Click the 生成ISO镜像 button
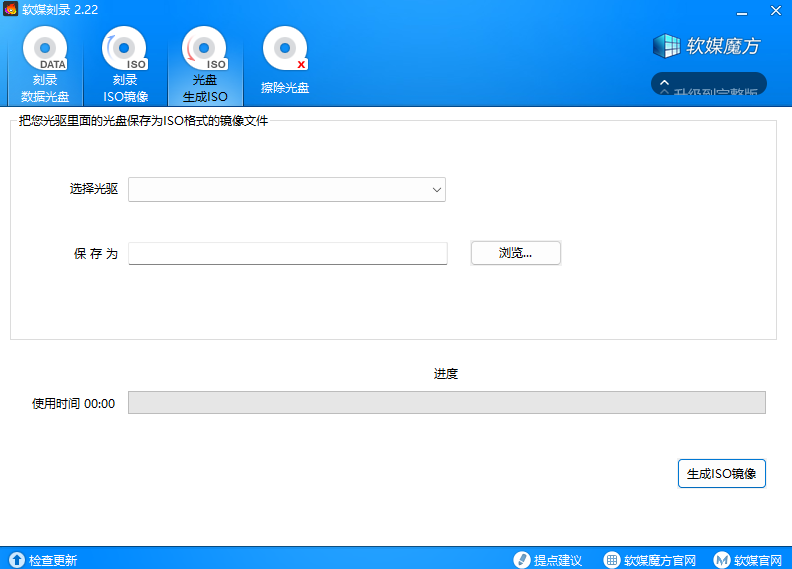The width and height of the screenshot is (792, 569). click(x=721, y=473)
